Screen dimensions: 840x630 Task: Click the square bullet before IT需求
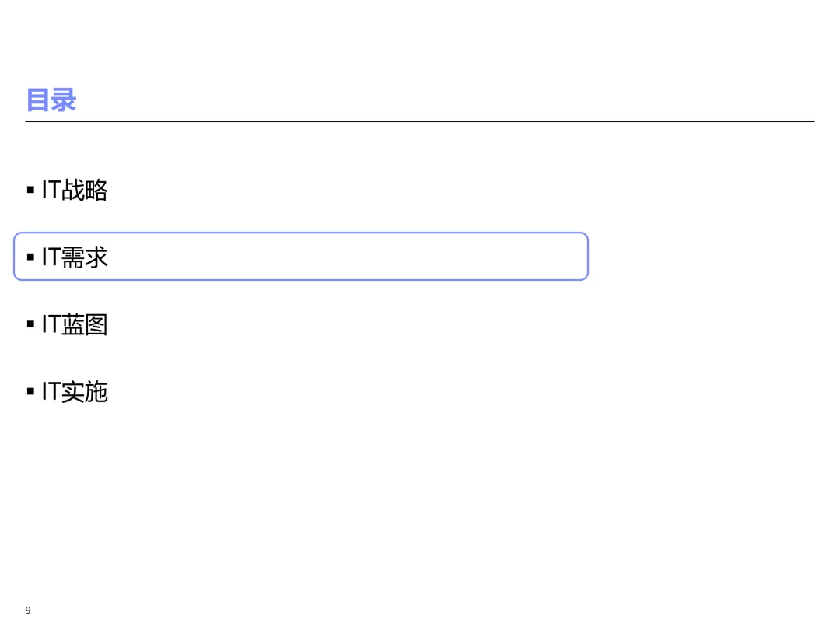pyautogui.click(x=30, y=257)
